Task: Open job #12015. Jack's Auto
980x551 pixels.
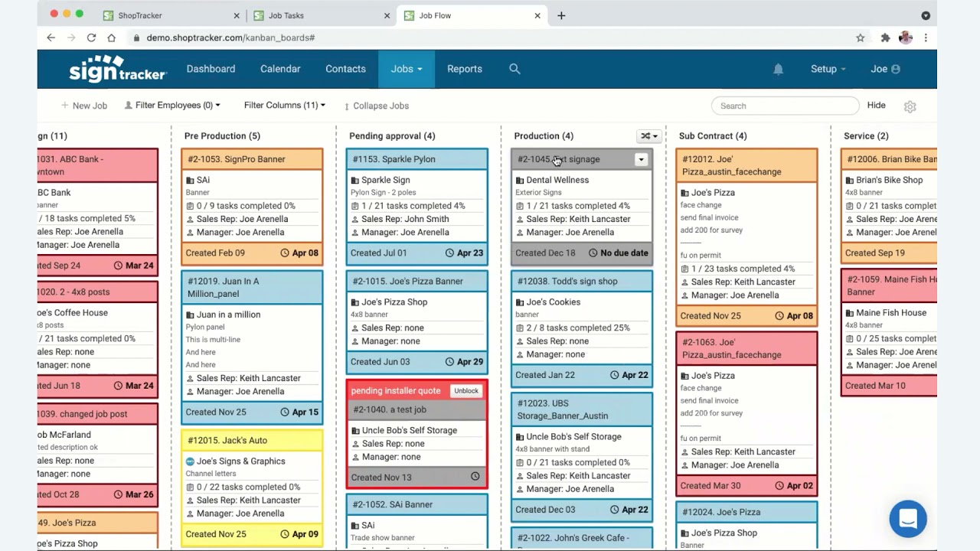Action: coord(227,441)
